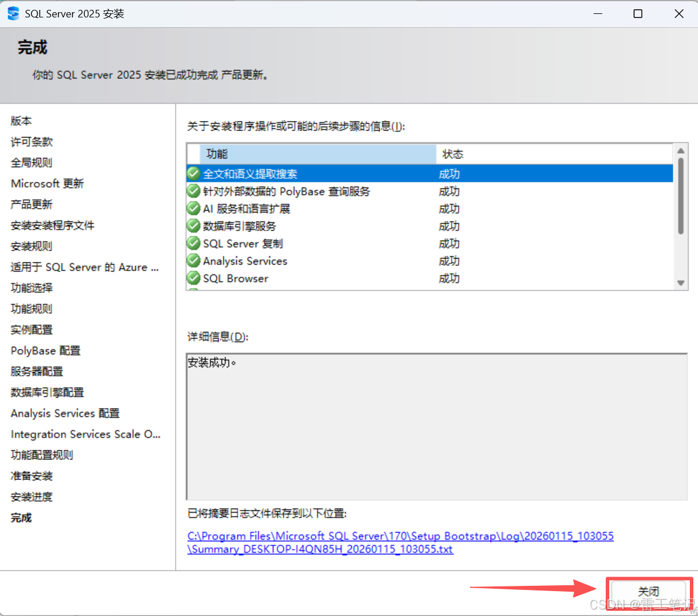Click green check icon for 数据库引擎服务
The width and height of the screenshot is (698, 616).
coord(193,226)
